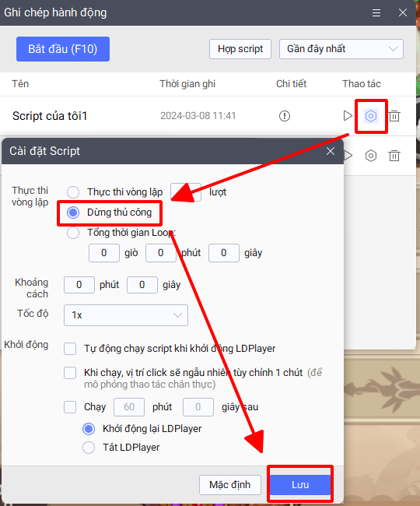
Task: Click the Lưu save button
Action: (x=300, y=485)
